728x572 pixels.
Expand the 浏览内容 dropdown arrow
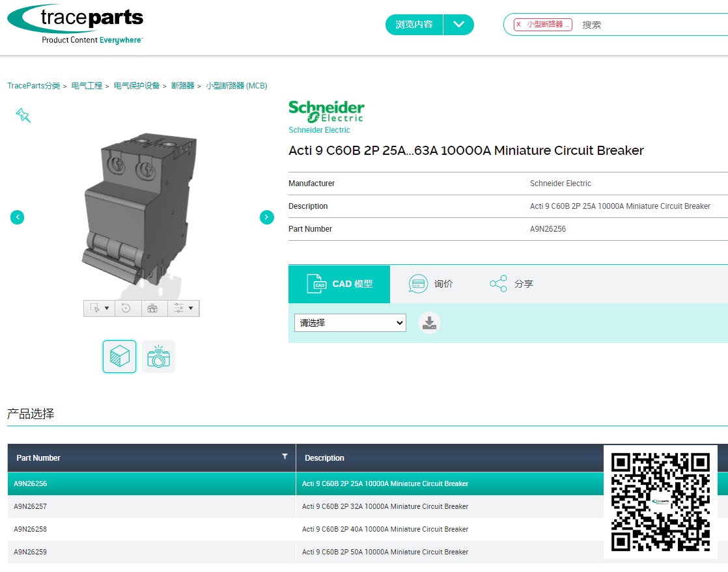458,25
